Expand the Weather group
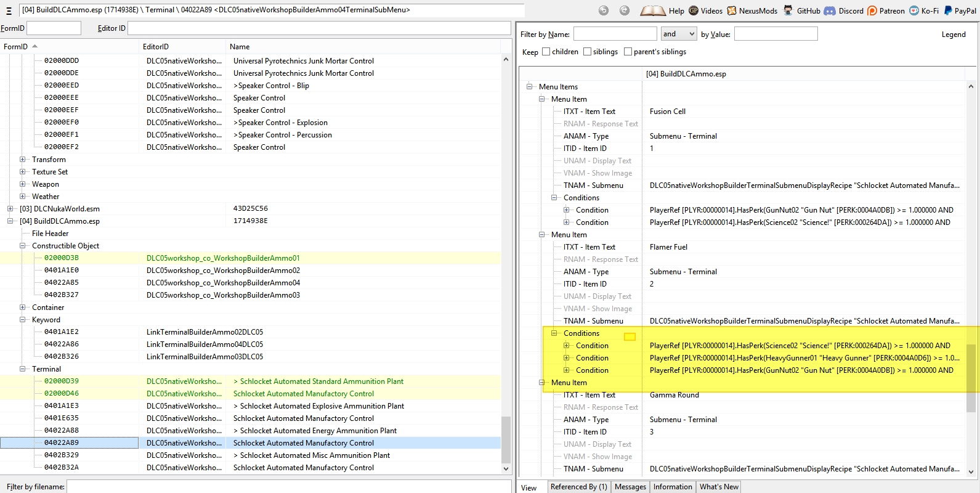Image resolution: width=980 pixels, height=493 pixels. [23, 197]
